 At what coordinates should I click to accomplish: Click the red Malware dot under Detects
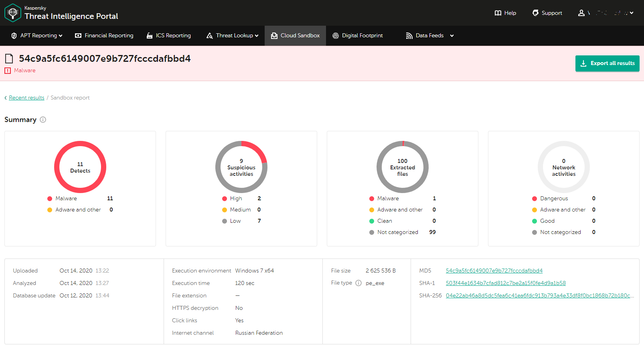50,199
